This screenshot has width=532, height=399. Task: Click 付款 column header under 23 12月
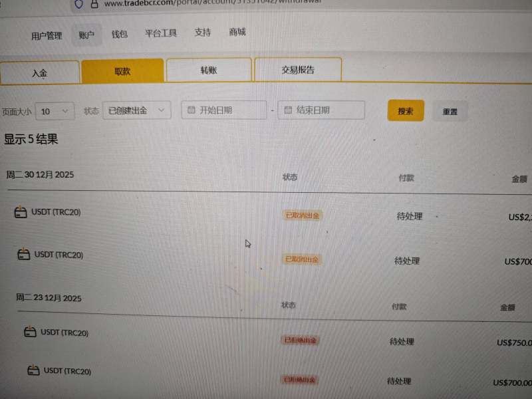[x=399, y=307]
